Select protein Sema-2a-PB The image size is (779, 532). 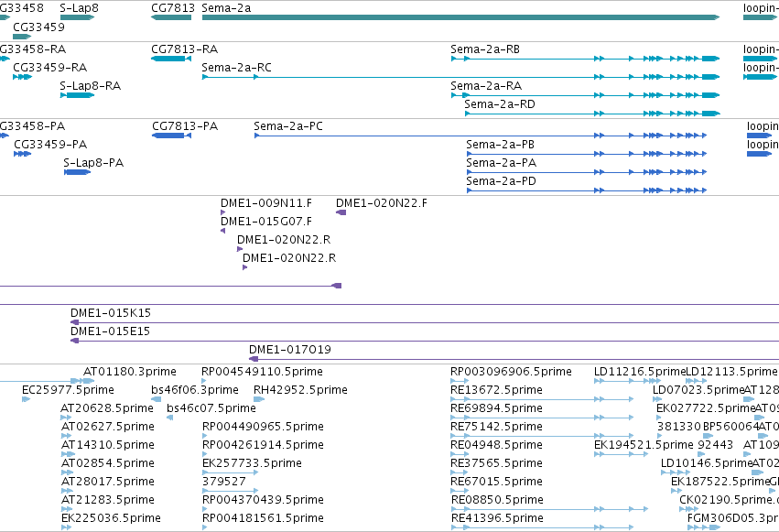point(586,154)
